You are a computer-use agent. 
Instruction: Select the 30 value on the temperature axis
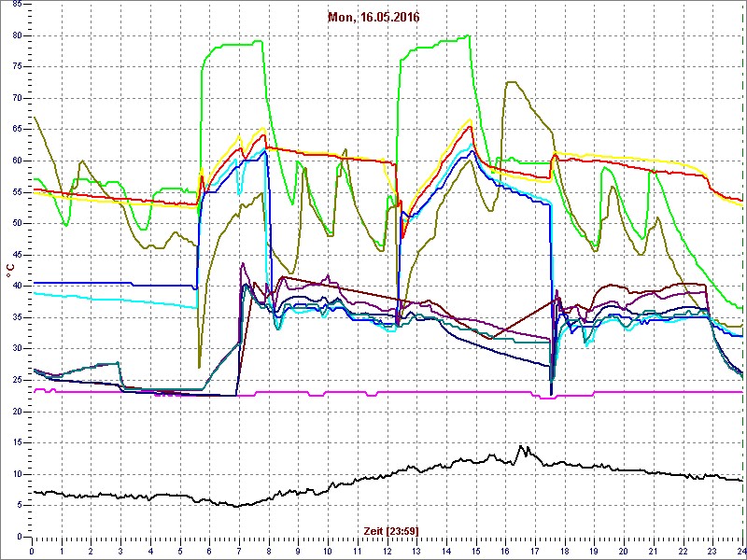coord(17,349)
